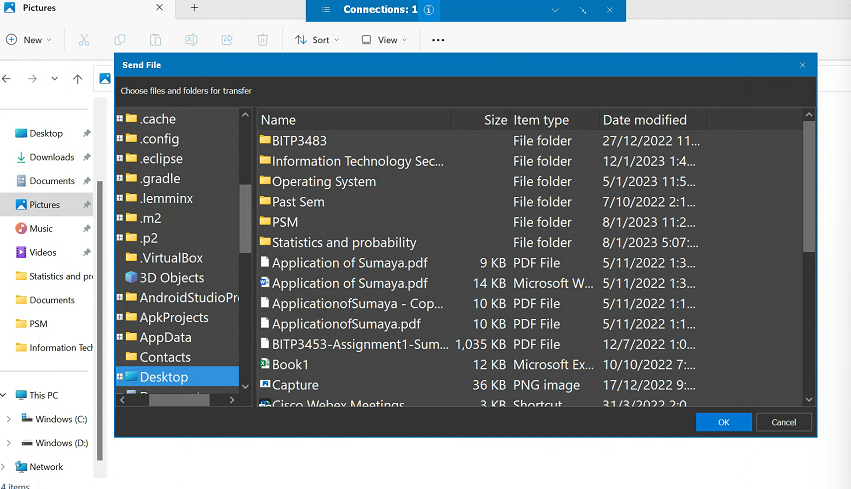The image size is (851, 489).
Task: Open recent locations dropdown arrow in Explorer
Action: coord(55,79)
